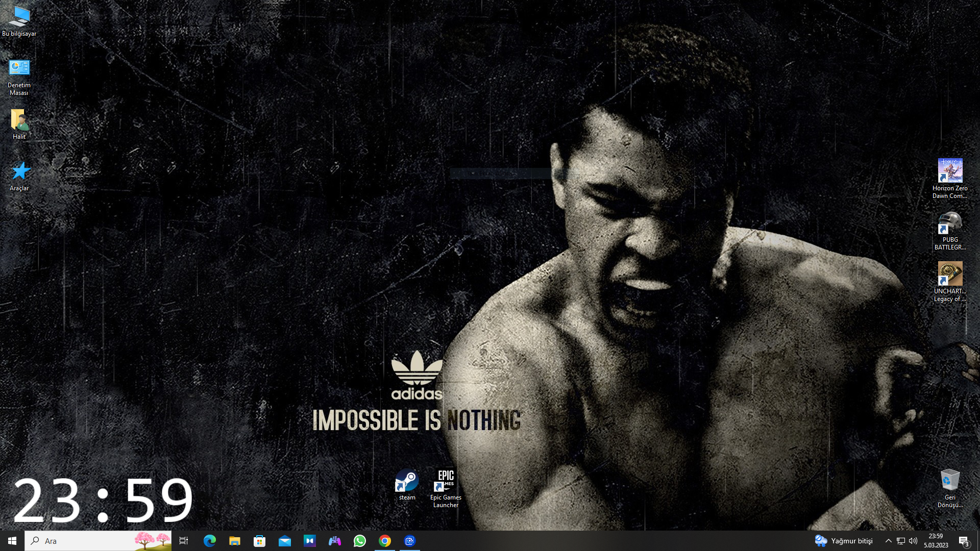Viewport: 980px width, 551px height.
Task: Open the Windows Start menu
Action: pyautogui.click(x=12, y=541)
